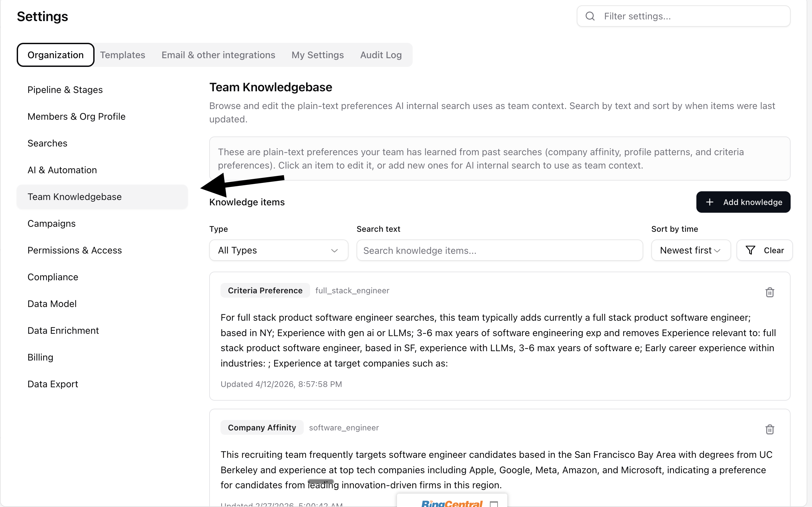The image size is (812, 507).
Task: Open Email & other integrations tab
Action: (x=219, y=55)
